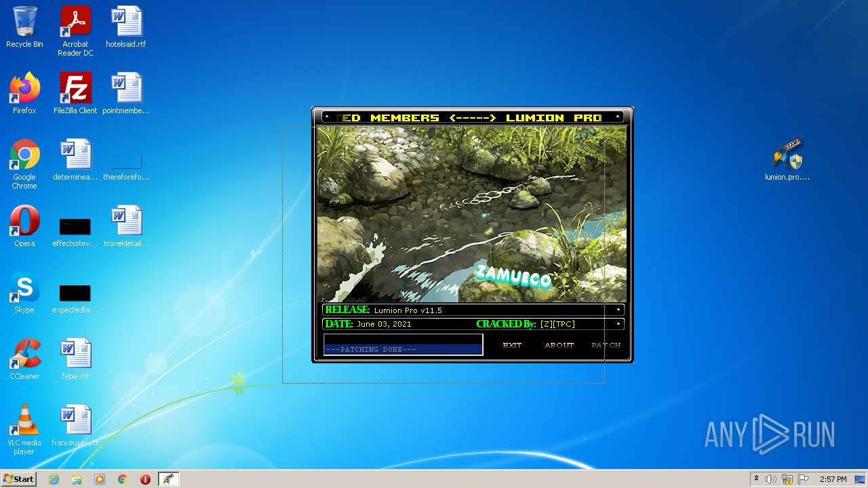The width and height of the screenshot is (868, 488).
Task: Click the ZAMUECO river artwork image
Action: click(472, 214)
